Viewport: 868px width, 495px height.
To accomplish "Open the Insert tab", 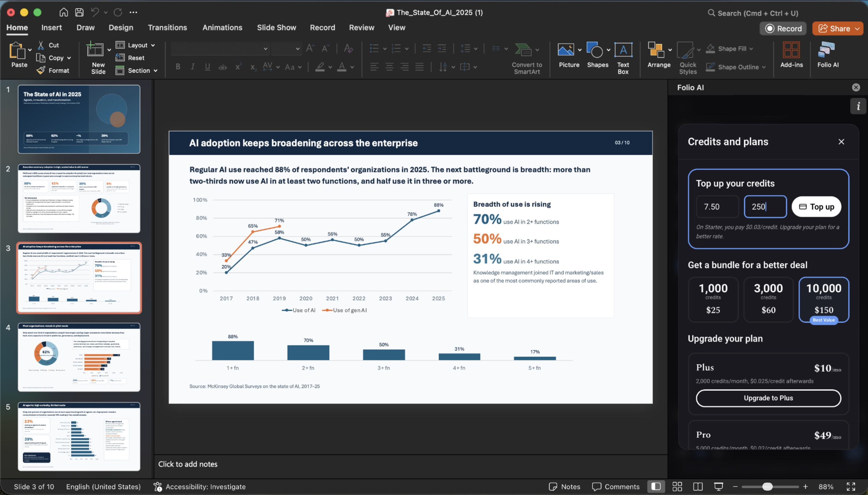I will [52, 28].
